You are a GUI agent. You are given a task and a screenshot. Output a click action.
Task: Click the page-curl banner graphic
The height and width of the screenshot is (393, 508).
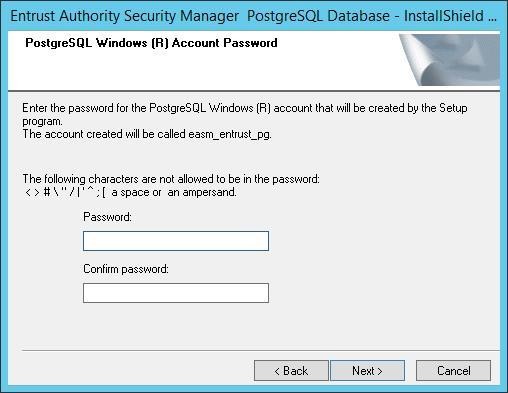(x=449, y=60)
